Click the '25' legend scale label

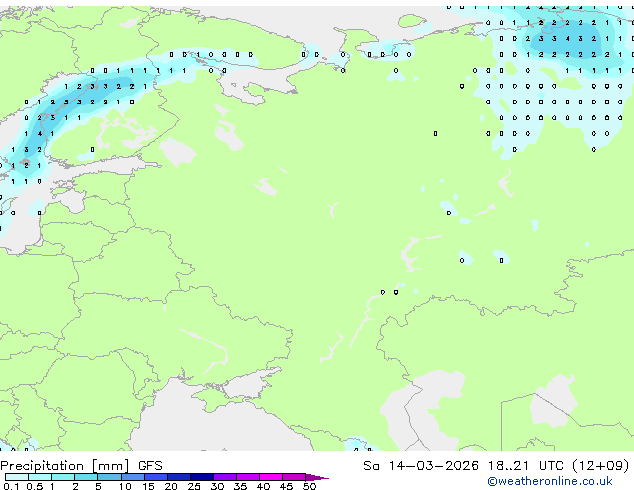(194, 486)
